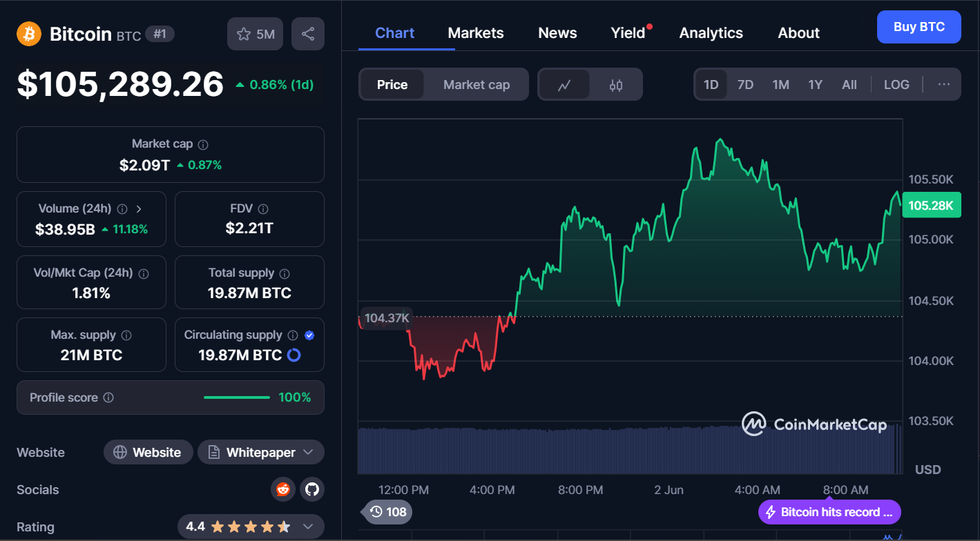
Task: Click the lightning Bitcoin hits record tag
Action: click(829, 512)
